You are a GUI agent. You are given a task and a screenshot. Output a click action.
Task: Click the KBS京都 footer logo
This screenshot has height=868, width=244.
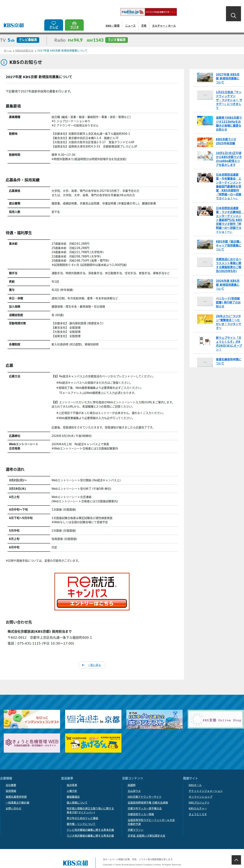[75, 863]
